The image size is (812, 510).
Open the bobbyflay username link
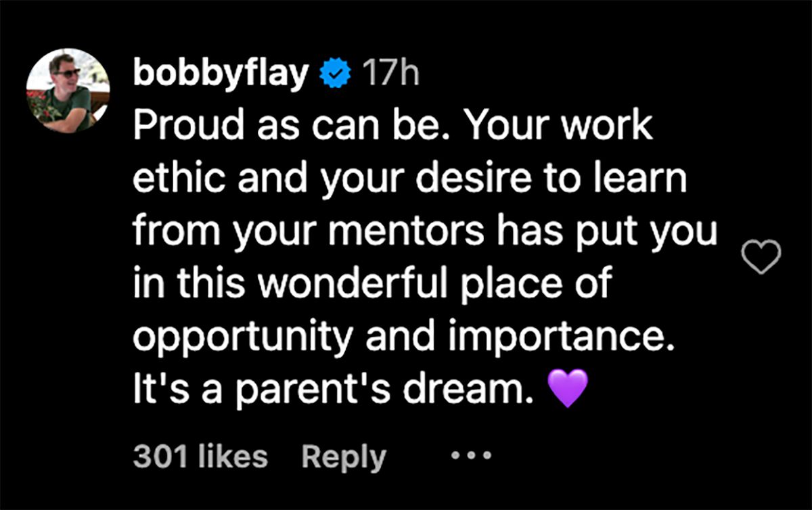(x=220, y=74)
